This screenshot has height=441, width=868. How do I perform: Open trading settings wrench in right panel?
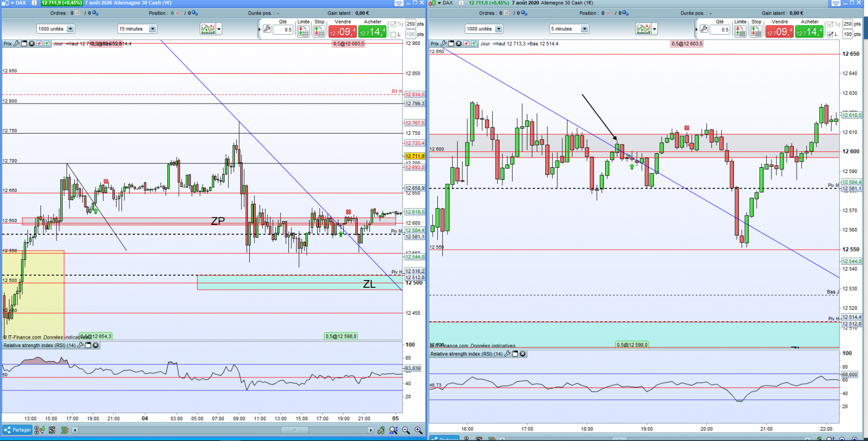tap(704, 29)
